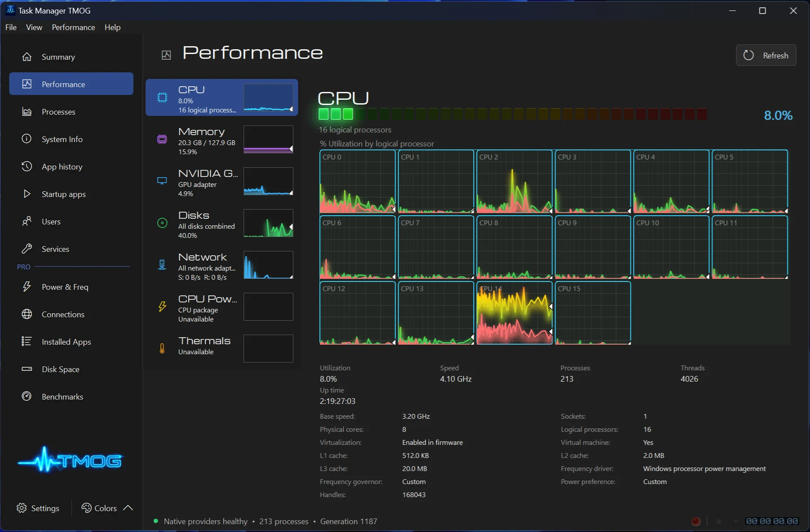Click the red record button in status bar
This screenshot has height=532, width=810.
tap(696, 521)
